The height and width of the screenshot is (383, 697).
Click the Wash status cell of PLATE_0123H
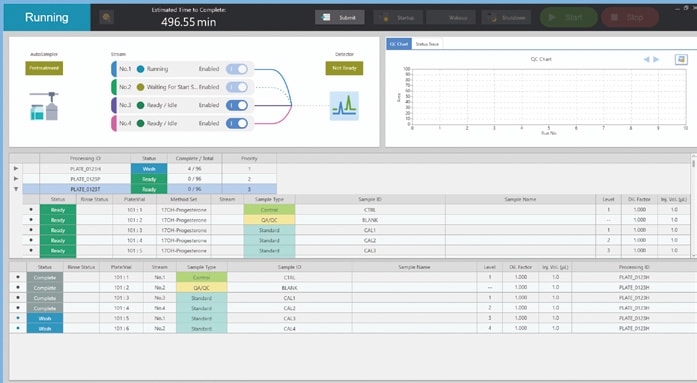coord(149,169)
